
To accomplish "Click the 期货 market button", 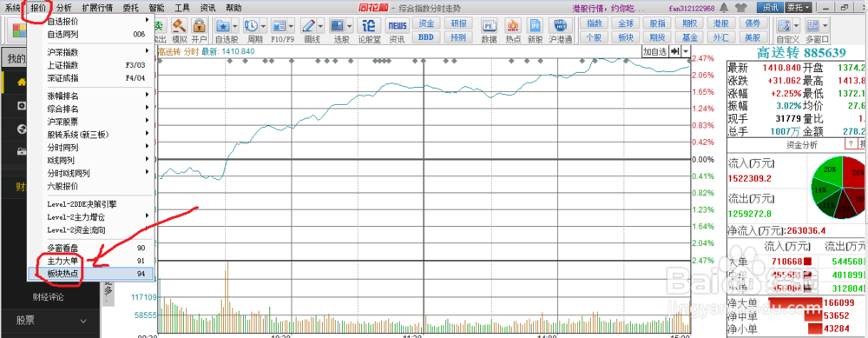I will (658, 37).
